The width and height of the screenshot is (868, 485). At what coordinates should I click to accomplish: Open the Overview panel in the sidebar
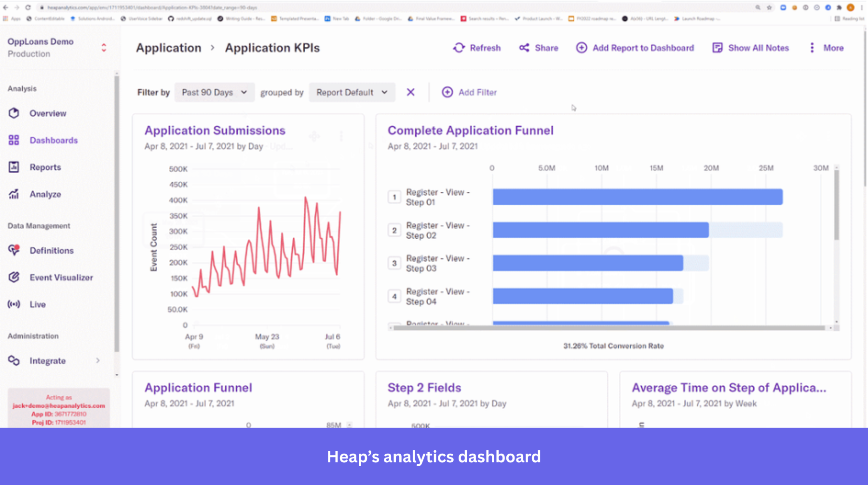48,113
